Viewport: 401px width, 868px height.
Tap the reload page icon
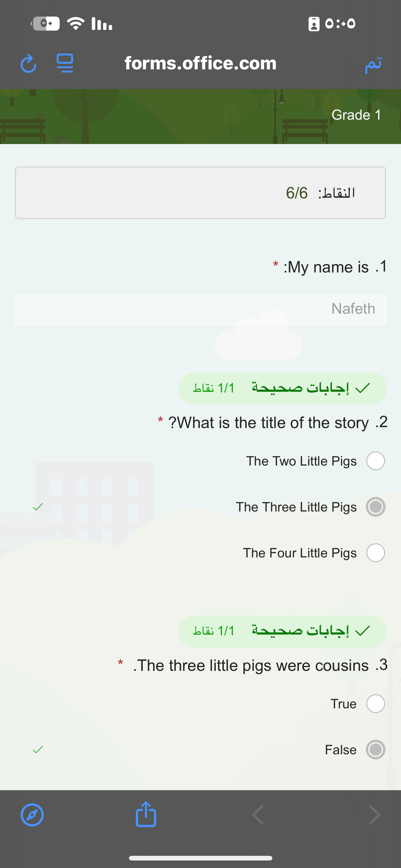tap(28, 64)
